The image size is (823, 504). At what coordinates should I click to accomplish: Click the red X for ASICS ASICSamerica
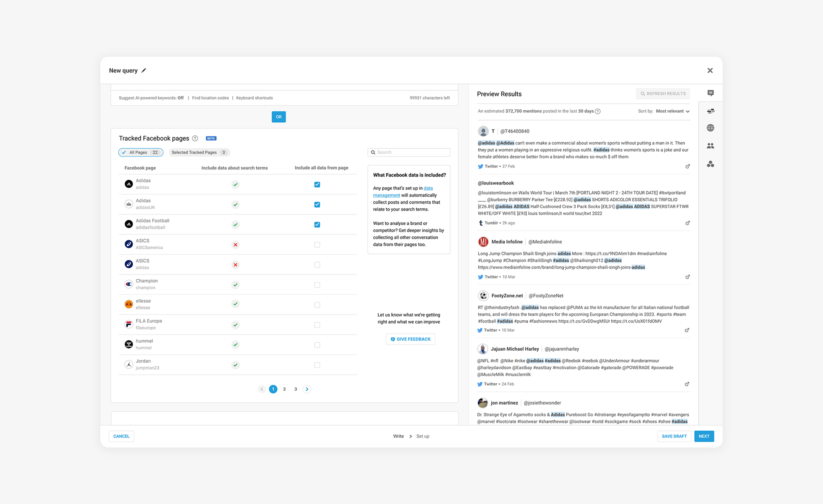click(x=236, y=245)
